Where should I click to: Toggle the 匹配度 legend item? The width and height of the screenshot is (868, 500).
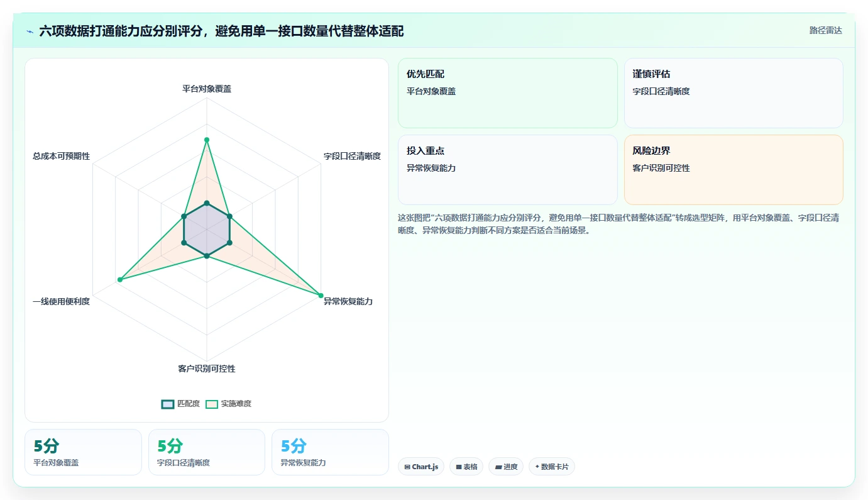[180, 404]
